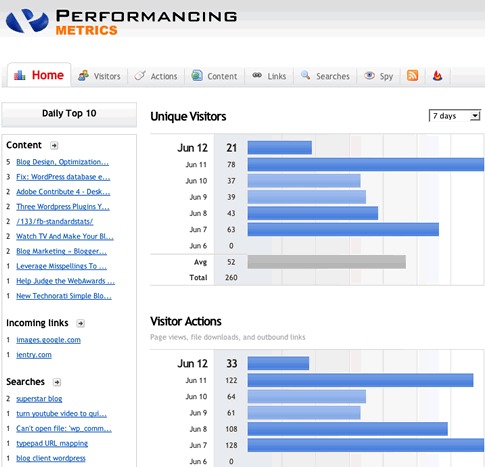485x467 pixels.
Task: Open the Spy tab
Action: point(378,76)
